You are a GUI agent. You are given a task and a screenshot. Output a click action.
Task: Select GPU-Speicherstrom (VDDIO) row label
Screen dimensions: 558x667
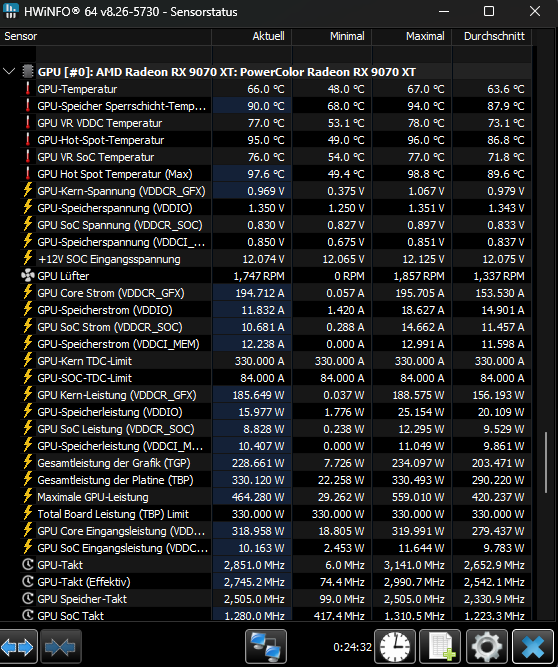click(x=105, y=310)
